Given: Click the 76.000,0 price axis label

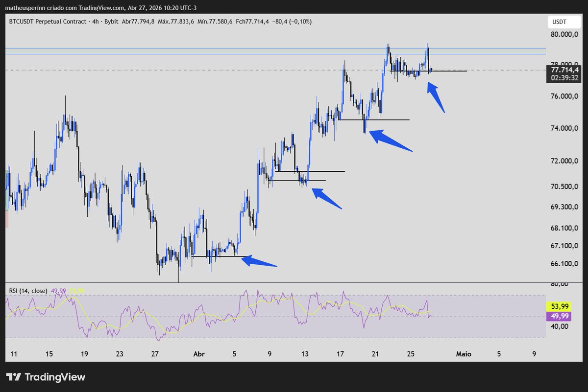Looking at the screenshot, I should point(563,96).
